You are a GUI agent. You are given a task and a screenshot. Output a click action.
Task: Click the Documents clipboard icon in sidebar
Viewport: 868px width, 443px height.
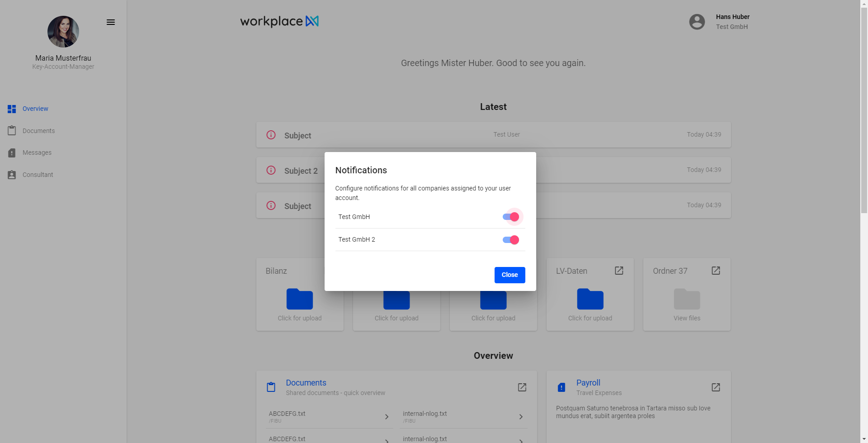pos(12,131)
